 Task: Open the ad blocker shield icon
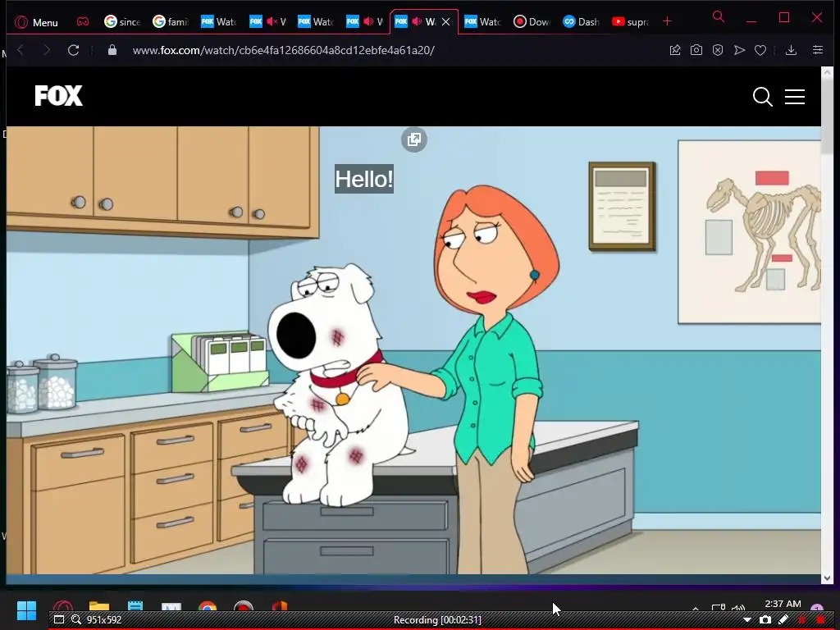click(718, 50)
